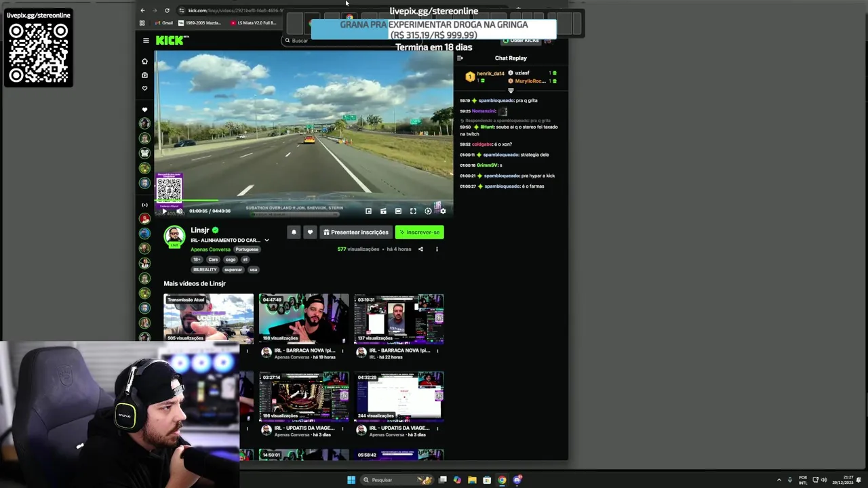The height and width of the screenshot is (488, 868).
Task: Open the LS Miata V2.0 bookmark
Action: [x=254, y=23]
